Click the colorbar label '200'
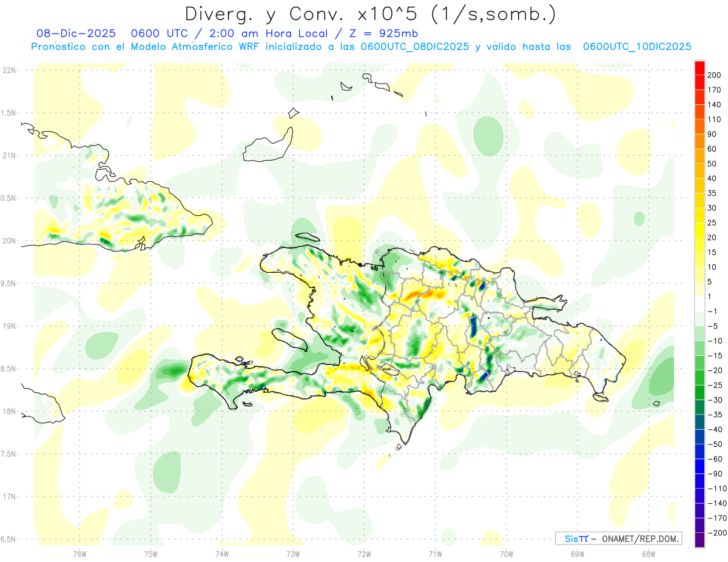Screen dimensions: 728x562 (715, 75)
